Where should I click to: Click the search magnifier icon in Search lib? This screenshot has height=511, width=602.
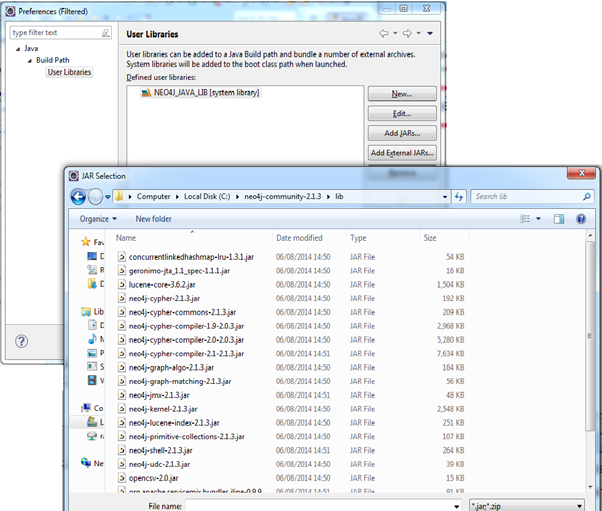click(x=587, y=197)
